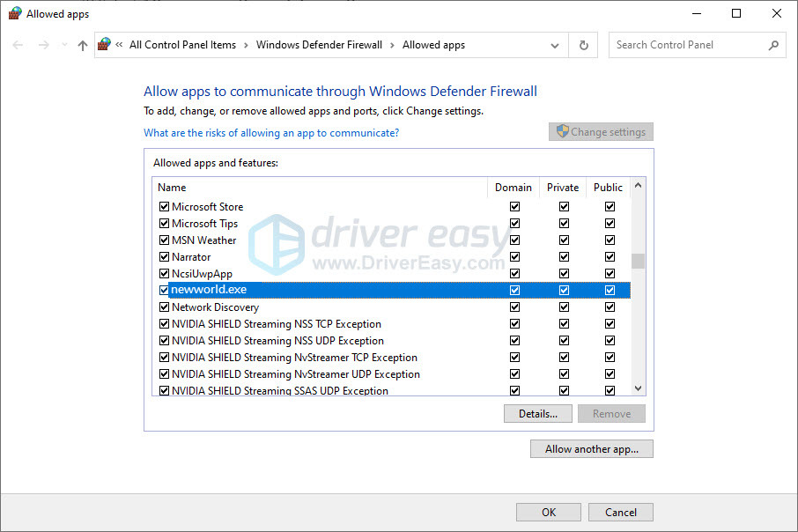Image resolution: width=798 pixels, height=532 pixels.
Task: Toggle newworld.exe Private checkbox
Action: [x=564, y=290]
